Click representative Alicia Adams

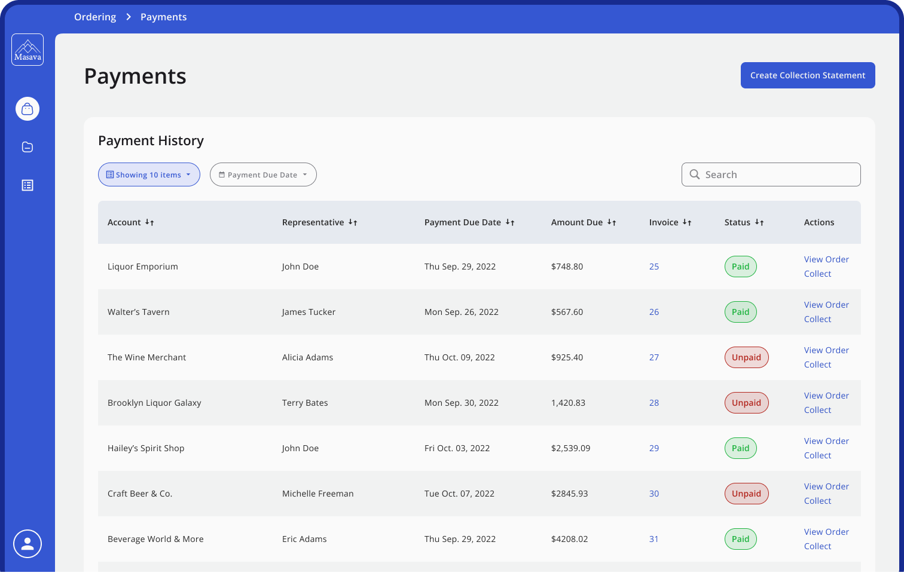pos(307,357)
